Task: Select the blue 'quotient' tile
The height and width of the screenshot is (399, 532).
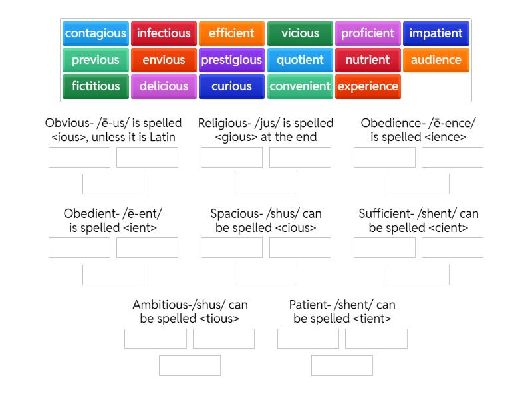Action: 300,60
